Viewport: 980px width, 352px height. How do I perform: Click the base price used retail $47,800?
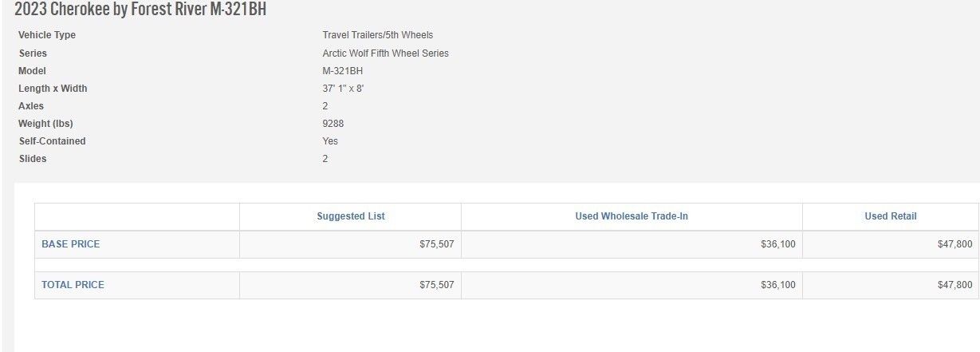(x=955, y=244)
